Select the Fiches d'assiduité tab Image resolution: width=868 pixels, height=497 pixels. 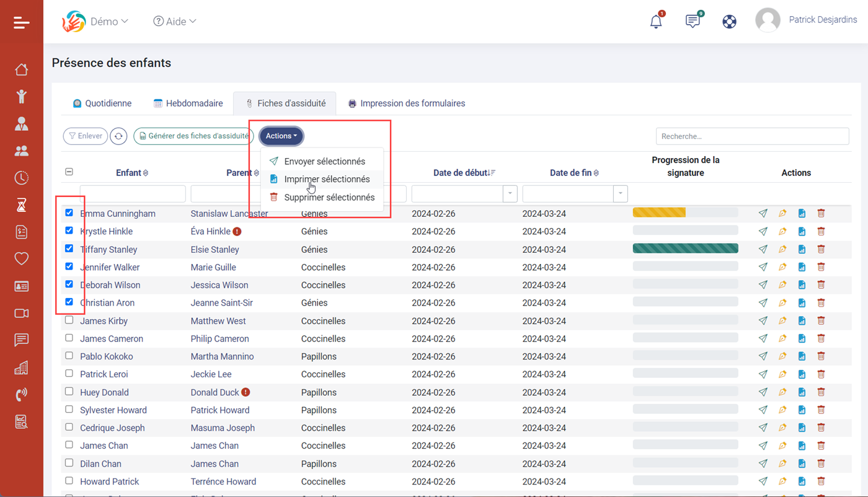(285, 103)
